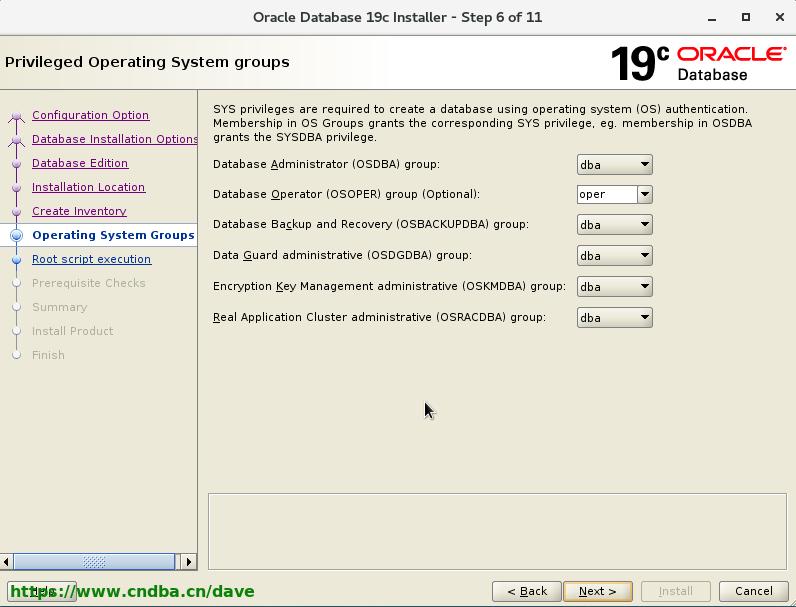Go to Installation Location step
796x607 pixels.
tap(88, 187)
